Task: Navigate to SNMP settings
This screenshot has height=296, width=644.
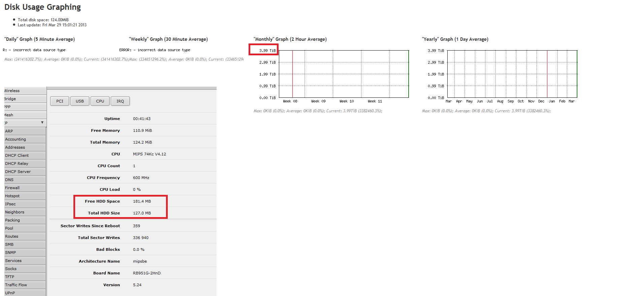Action: click(x=25, y=253)
